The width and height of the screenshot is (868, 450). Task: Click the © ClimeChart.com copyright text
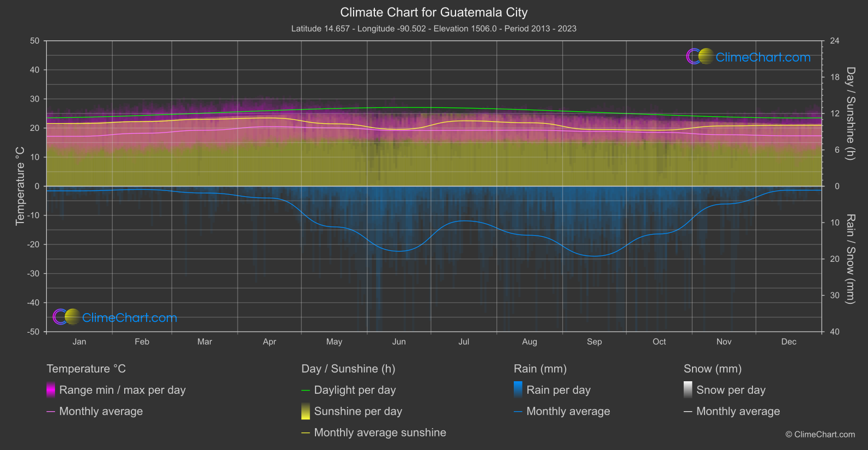coord(820,434)
